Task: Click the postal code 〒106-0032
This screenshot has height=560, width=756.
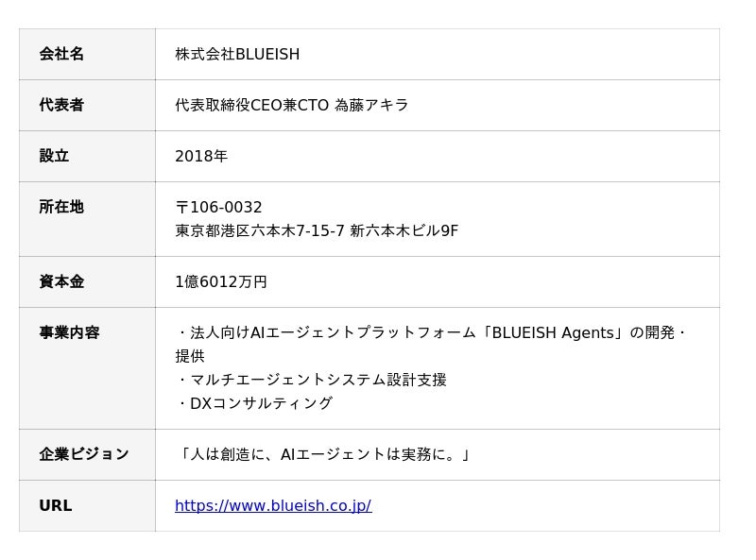Action: coord(218,207)
